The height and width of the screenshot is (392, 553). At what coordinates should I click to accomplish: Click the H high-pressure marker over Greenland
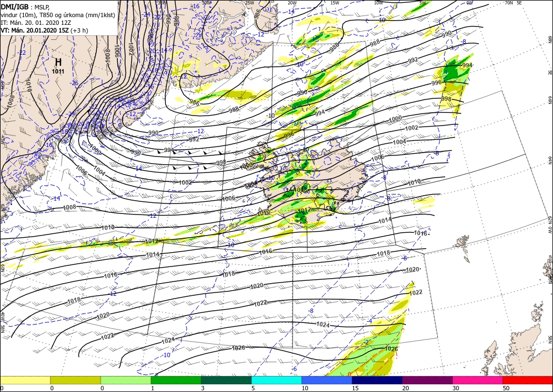click(58, 62)
